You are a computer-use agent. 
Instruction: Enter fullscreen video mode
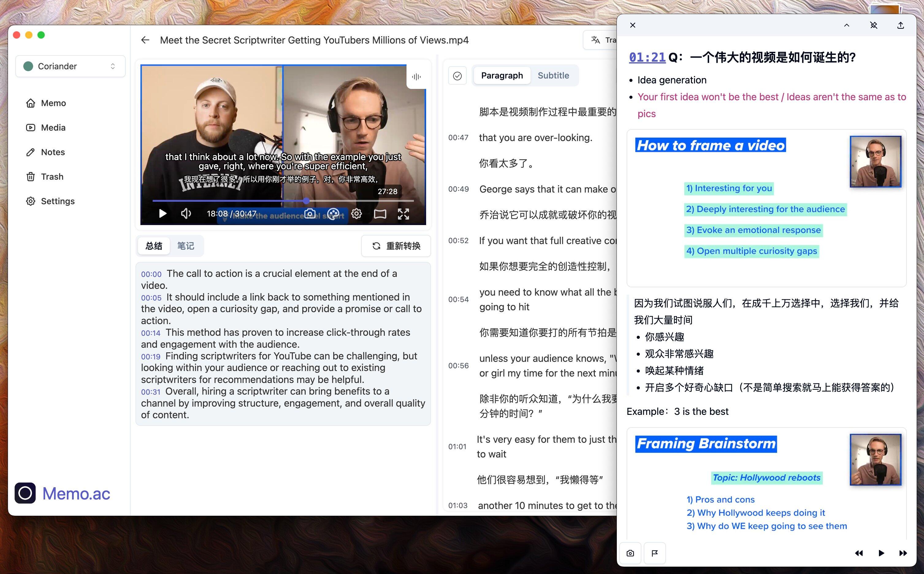click(403, 214)
